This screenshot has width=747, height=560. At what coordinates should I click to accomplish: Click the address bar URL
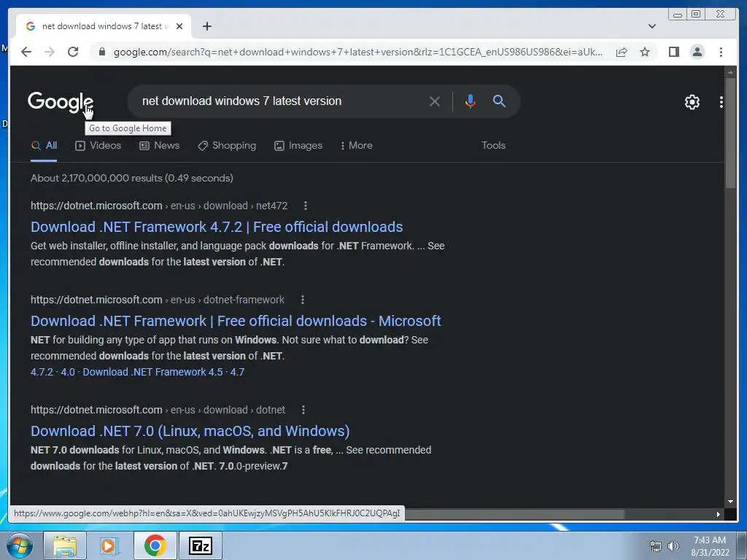click(x=357, y=52)
